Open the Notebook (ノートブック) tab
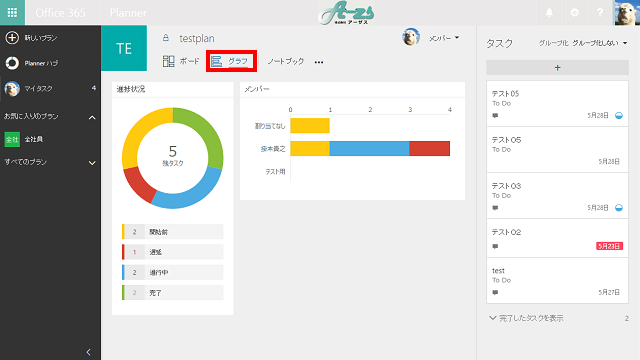Screen dimensions: 640x360 [286, 61]
